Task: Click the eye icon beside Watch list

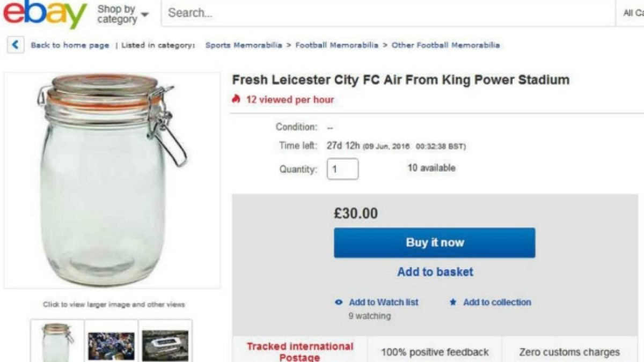Action: tap(339, 302)
